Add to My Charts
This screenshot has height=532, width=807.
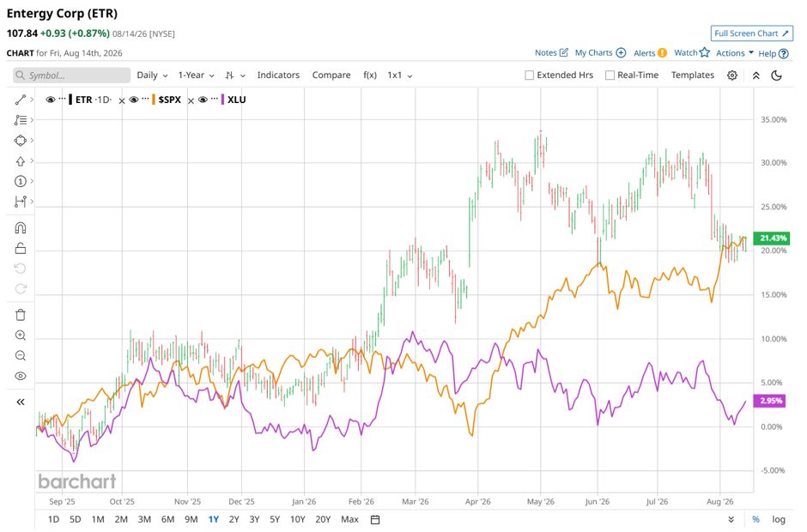tap(622, 52)
